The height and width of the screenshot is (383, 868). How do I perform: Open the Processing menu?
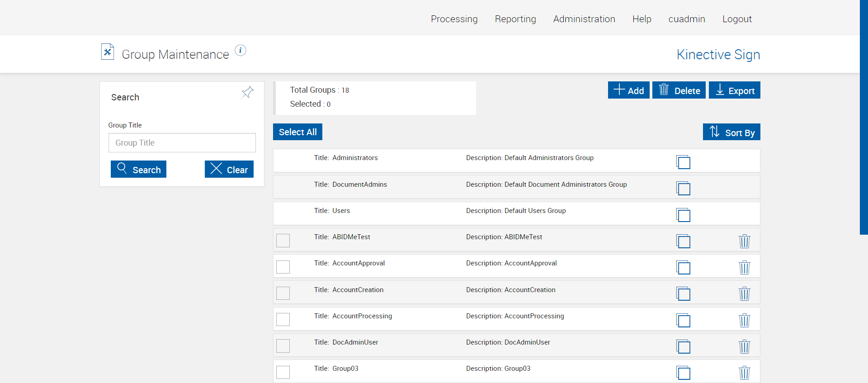pyautogui.click(x=454, y=19)
